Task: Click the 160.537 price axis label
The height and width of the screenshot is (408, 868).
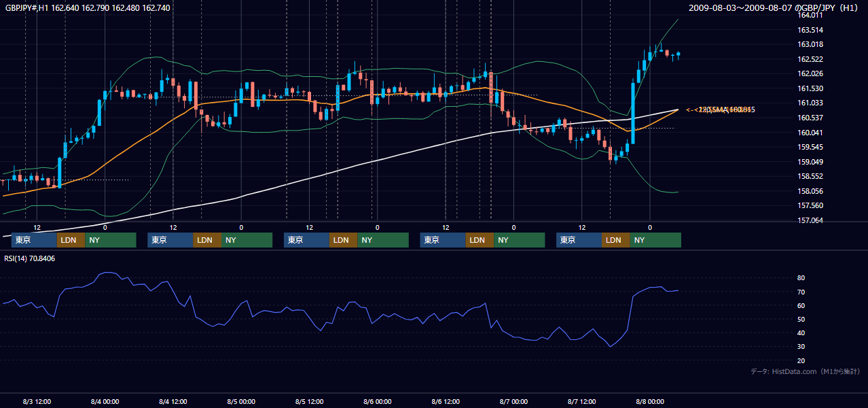Action: click(x=810, y=118)
